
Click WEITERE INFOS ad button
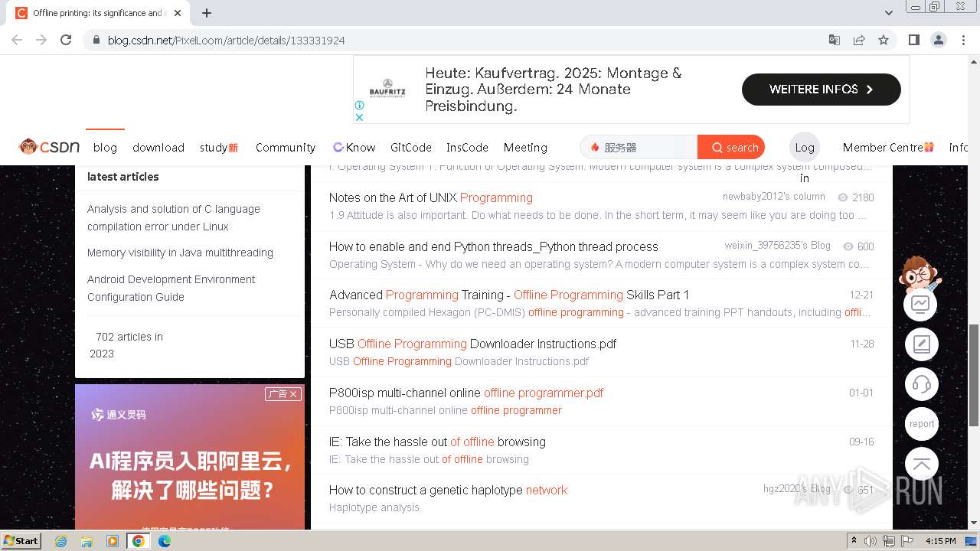(x=821, y=90)
